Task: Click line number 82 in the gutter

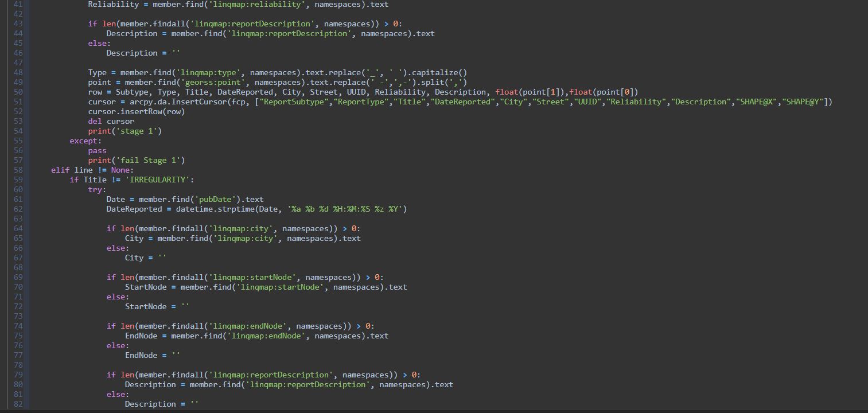Action: pyautogui.click(x=18, y=404)
